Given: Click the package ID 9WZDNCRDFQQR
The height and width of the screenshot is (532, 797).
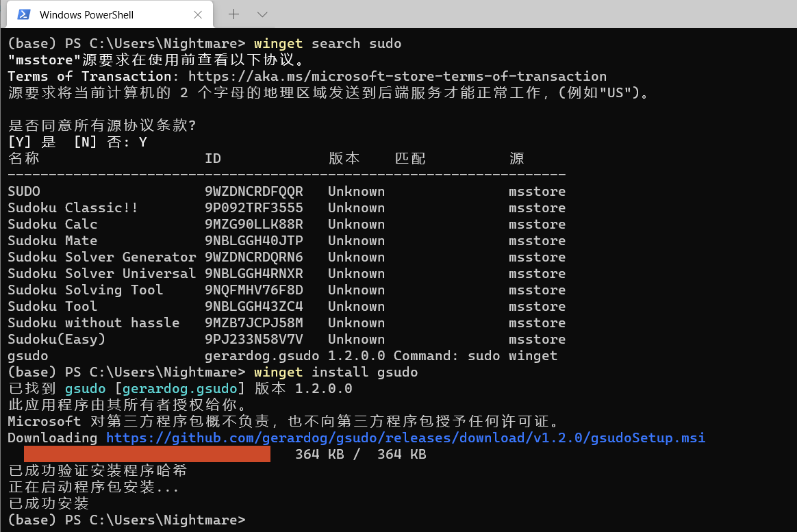Looking at the screenshot, I should (254, 191).
